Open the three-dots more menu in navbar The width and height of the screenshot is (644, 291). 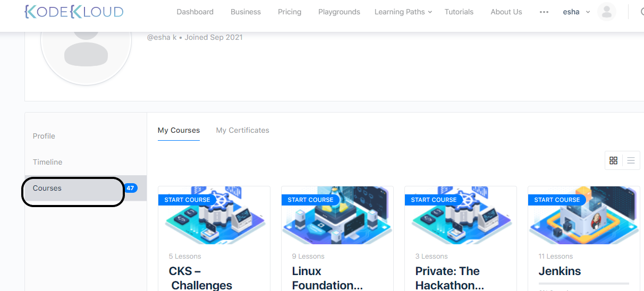(544, 12)
